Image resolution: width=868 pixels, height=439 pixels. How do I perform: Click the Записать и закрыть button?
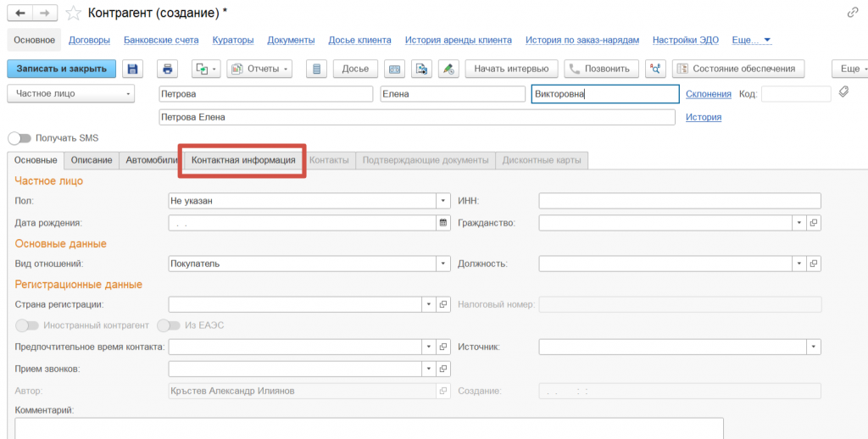[61, 69]
